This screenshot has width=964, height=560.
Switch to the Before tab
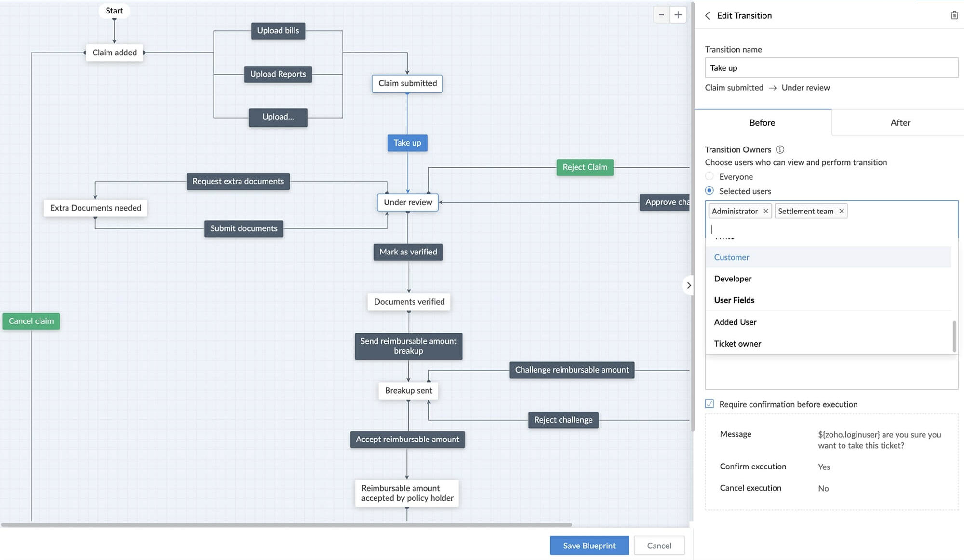click(762, 122)
